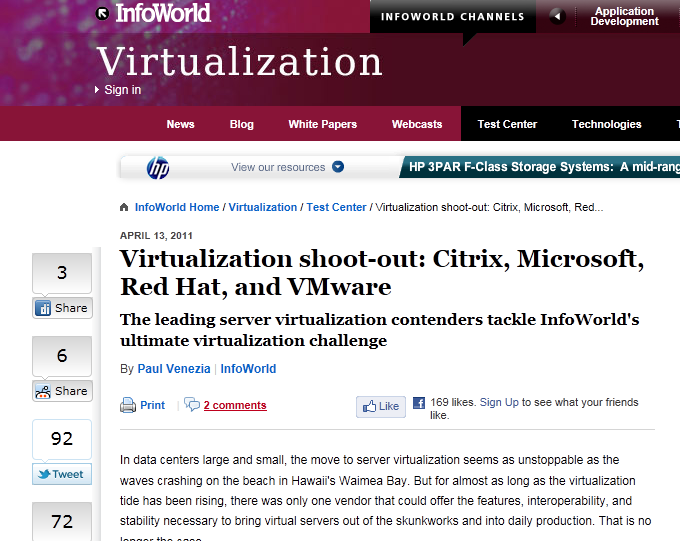Click HP 3PAR F-Class Storage banner
The image size is (680, 541).
click(539, 167)
